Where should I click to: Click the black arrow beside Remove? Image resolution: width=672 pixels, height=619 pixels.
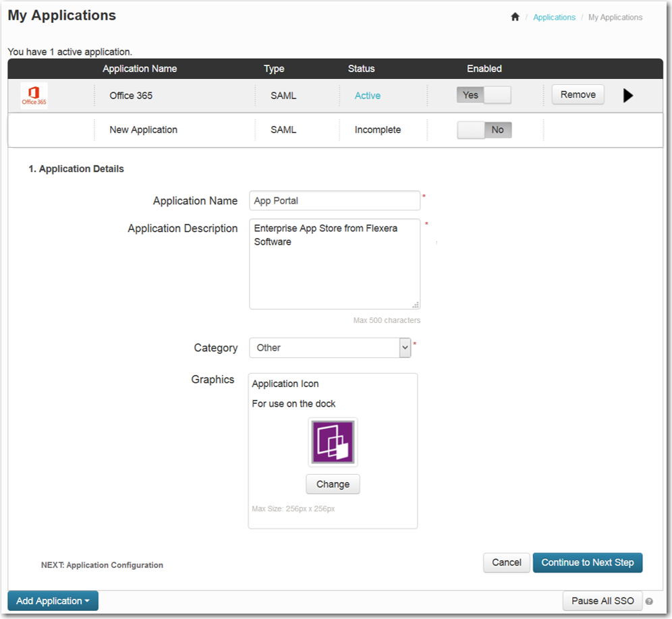pos(628,96)
